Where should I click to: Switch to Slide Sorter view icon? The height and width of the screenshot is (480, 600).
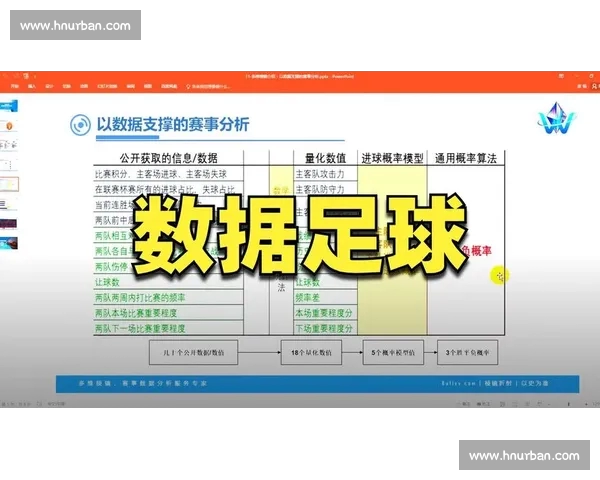515,404
